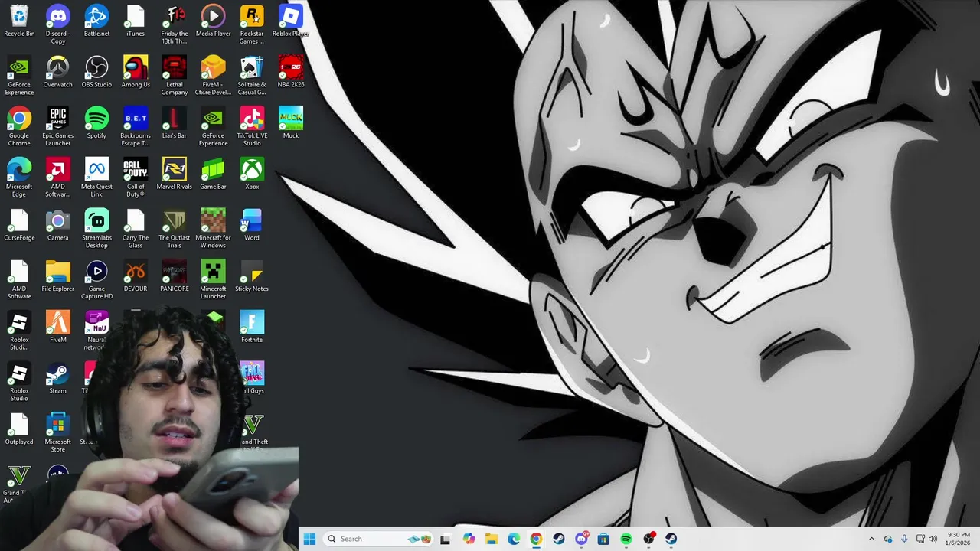Select the Roblox Player desktop icon

coord(291,21)
